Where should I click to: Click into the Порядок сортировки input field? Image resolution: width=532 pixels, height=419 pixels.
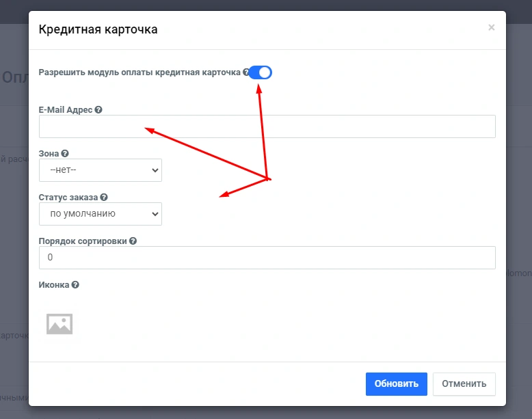[267, 258]
